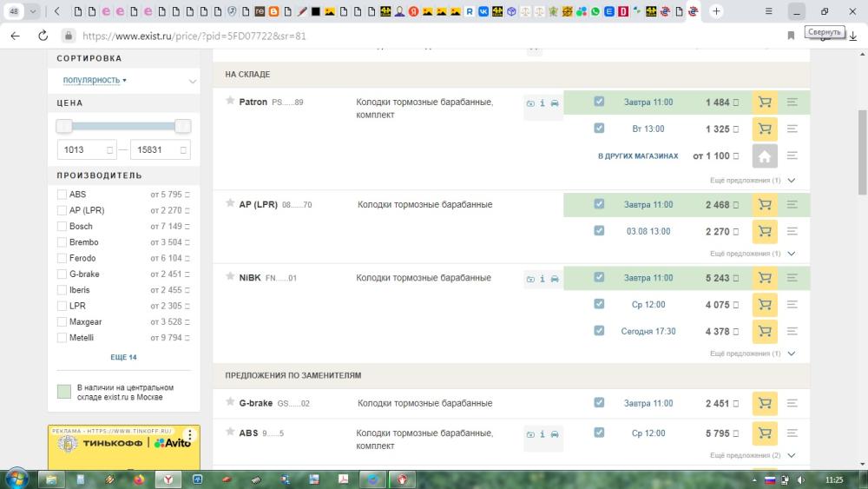
Task: Expand more offers for AP (LPR)
Action: (753, 254)
